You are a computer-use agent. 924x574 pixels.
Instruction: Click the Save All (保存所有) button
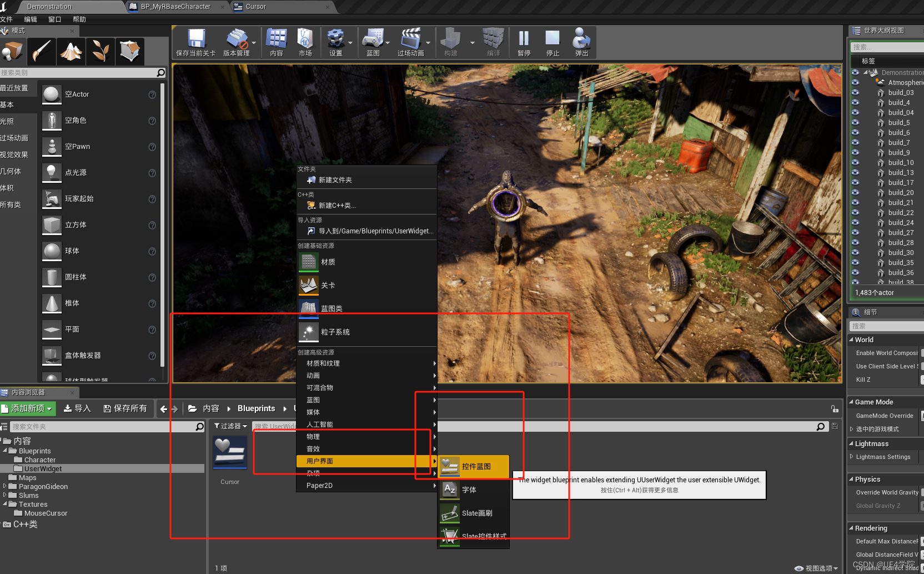click(x=125, y=408)
